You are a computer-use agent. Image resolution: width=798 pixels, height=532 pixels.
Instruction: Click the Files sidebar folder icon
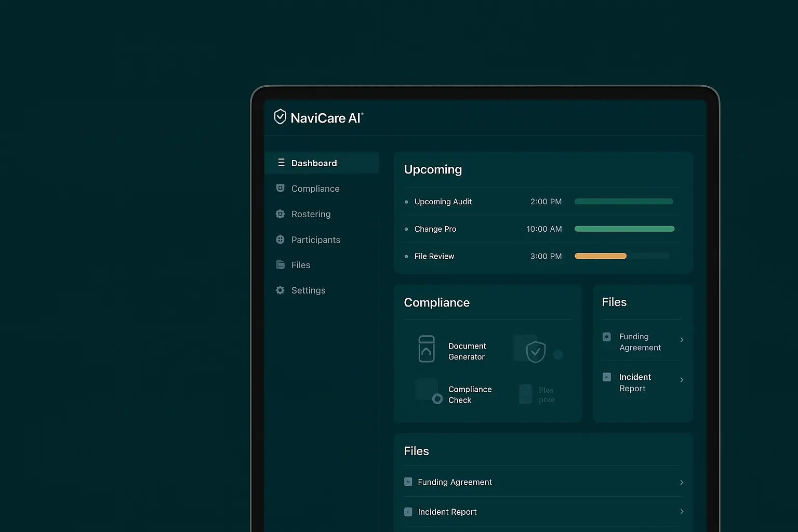pyautogui.click(x=280, y=265)
